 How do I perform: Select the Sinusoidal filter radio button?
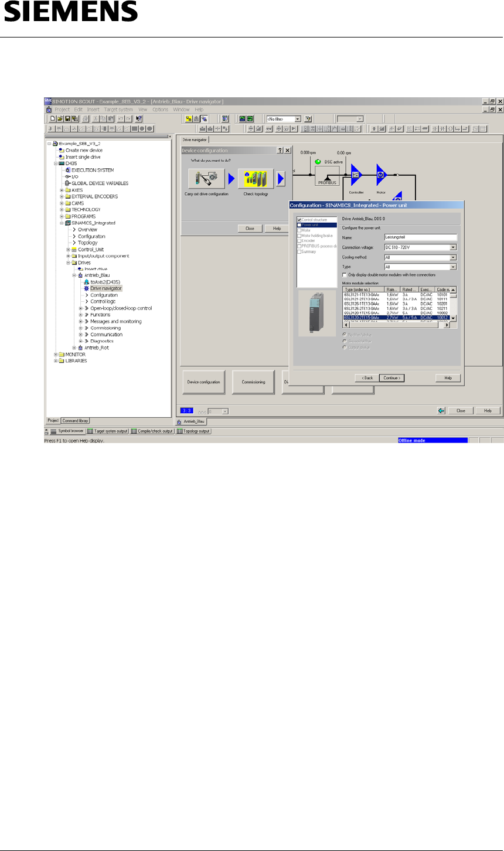pyautogui.click(x=344, y=341)
